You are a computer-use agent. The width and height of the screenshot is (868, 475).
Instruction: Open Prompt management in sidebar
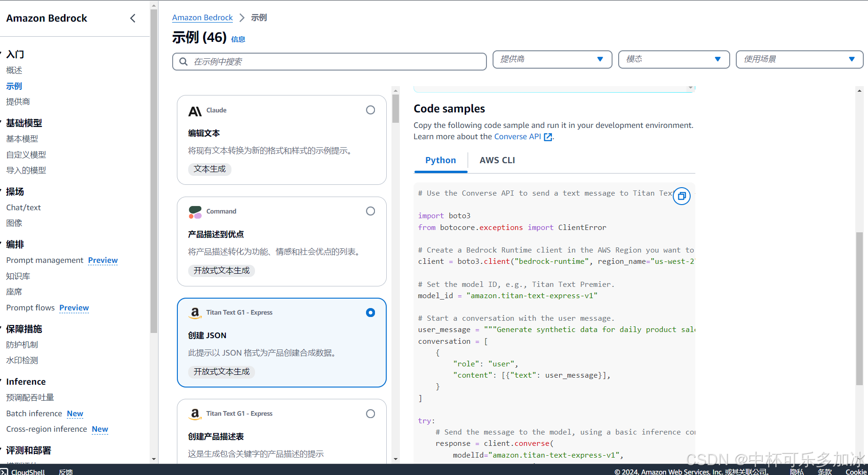coord(45,260)
